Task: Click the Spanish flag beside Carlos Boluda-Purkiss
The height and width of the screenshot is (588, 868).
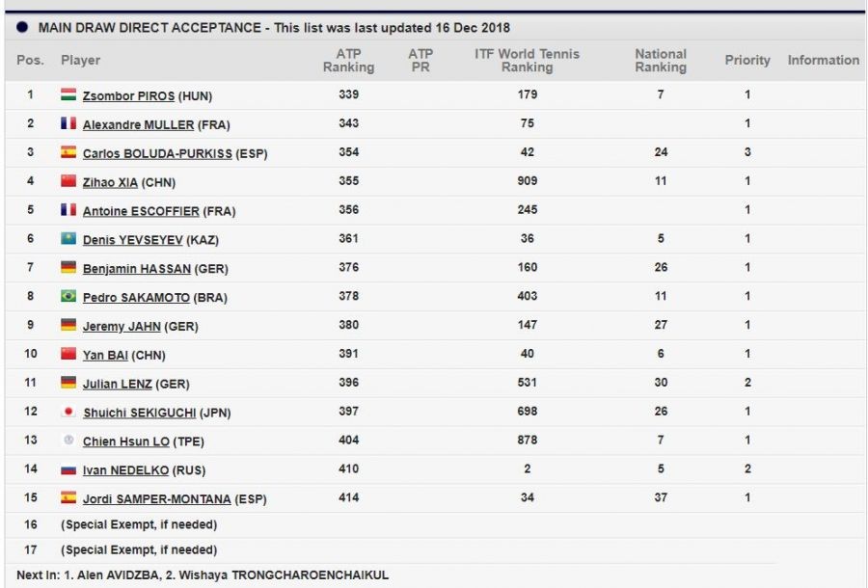Action: pyautogui.click(x=68, y=152)
